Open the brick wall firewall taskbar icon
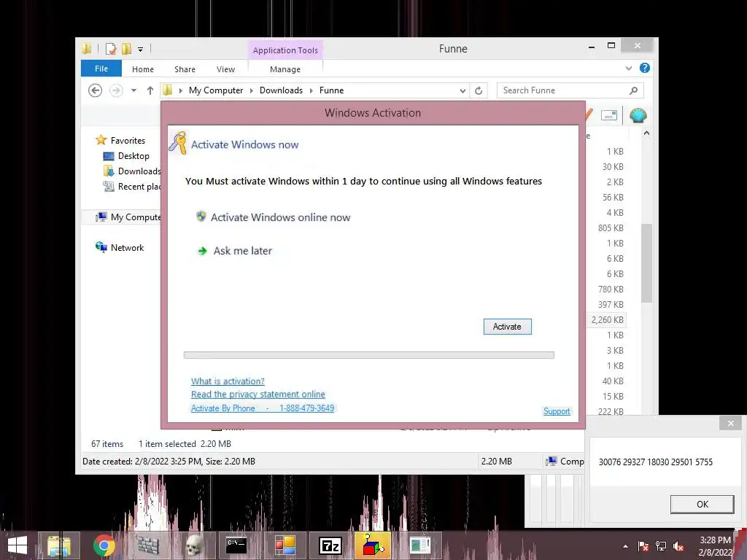Viewport: 747px width, 560px height. click(148, 545)
